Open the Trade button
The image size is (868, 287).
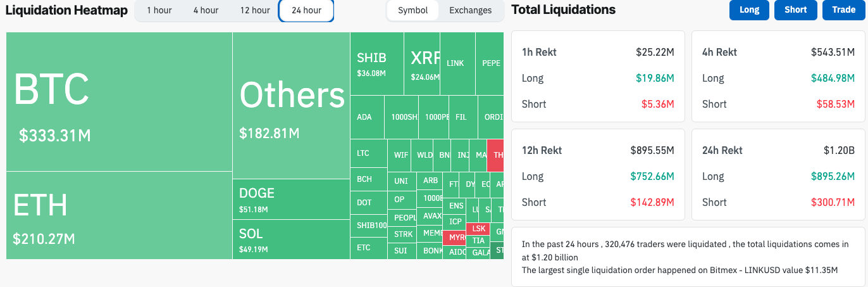pos(843,10)
